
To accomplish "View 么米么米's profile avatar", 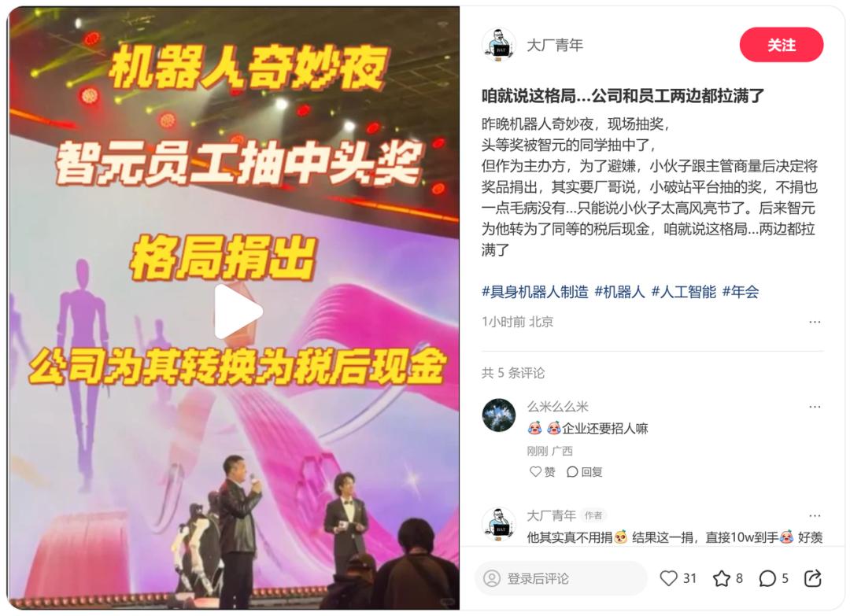I will 499,415.
